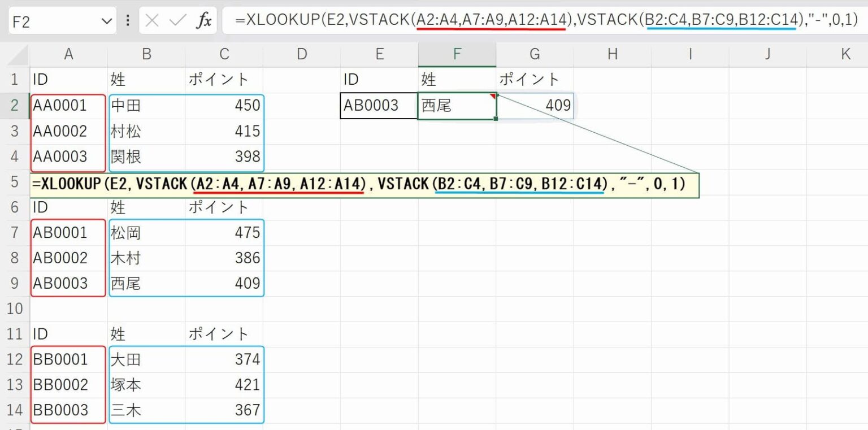Select cell C7 showing 475
The image size is (868, 430).
[x=224, y=232]
